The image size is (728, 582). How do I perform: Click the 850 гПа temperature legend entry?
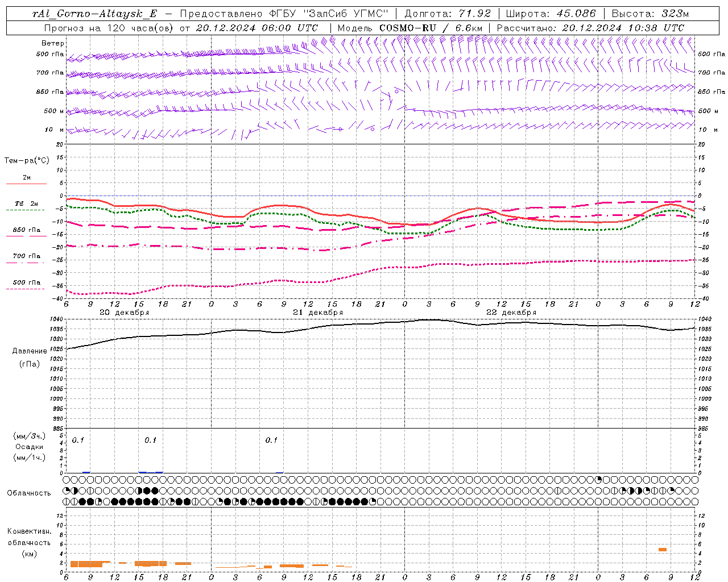click(27, 230)
